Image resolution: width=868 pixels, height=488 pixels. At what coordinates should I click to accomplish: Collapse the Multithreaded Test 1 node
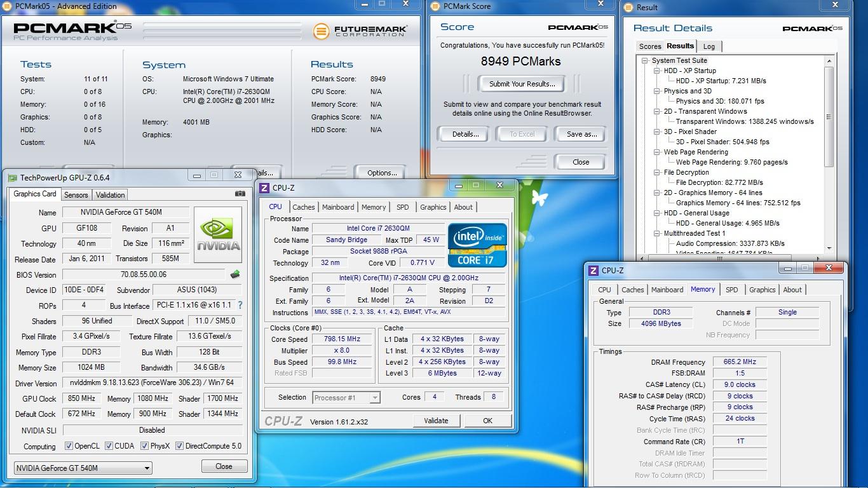pos(657,234)
